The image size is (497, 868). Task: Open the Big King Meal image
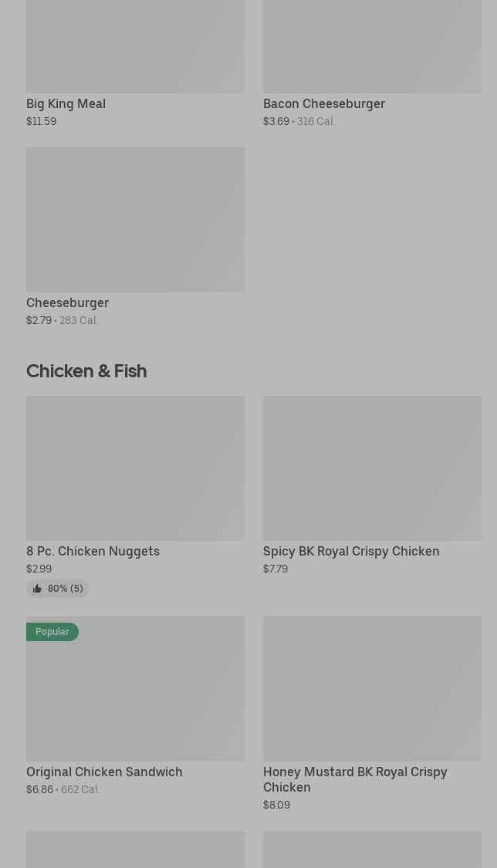135,46
